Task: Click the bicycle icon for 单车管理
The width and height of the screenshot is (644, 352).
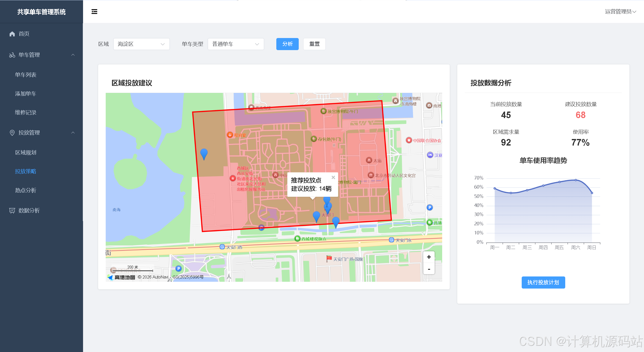Action: (12, 55)
